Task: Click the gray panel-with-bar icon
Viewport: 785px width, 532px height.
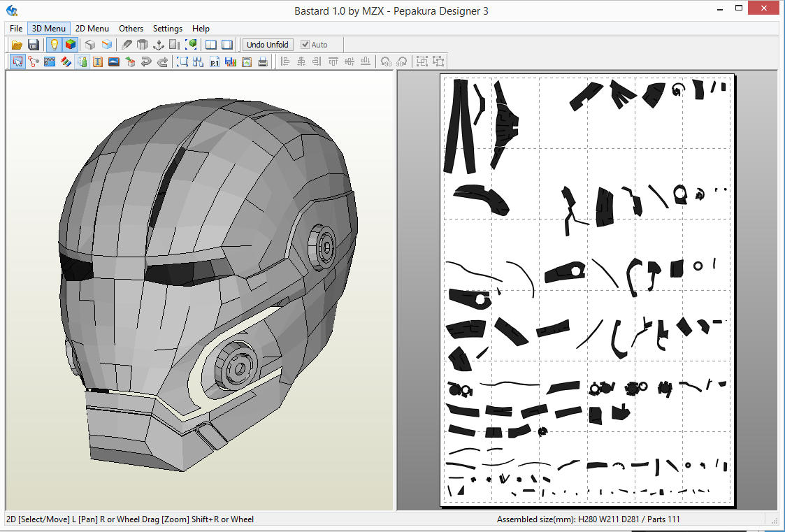Action: tap(175, 45)
